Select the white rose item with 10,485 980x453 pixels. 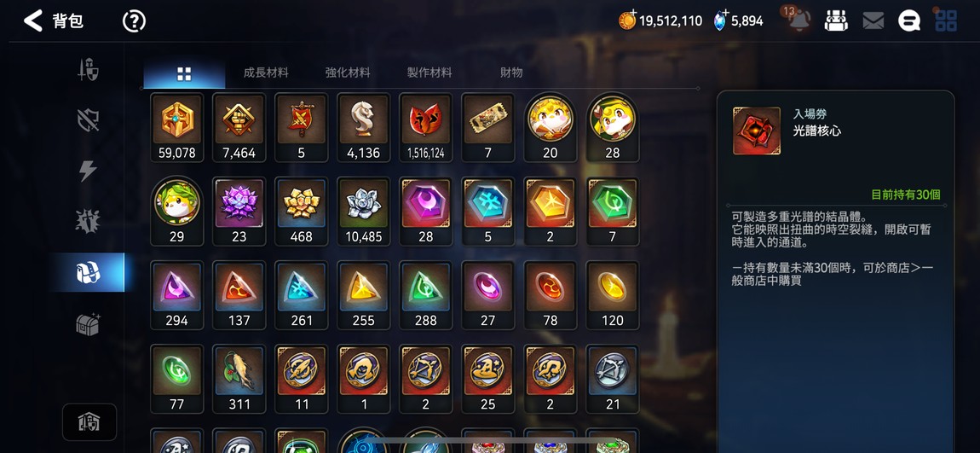click(x=364, y=212)
